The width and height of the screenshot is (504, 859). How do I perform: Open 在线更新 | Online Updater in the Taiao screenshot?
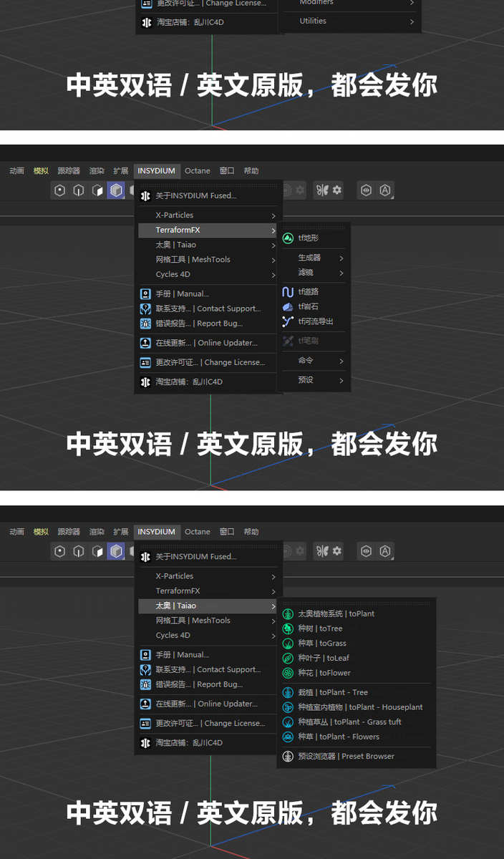coord(208,704)
